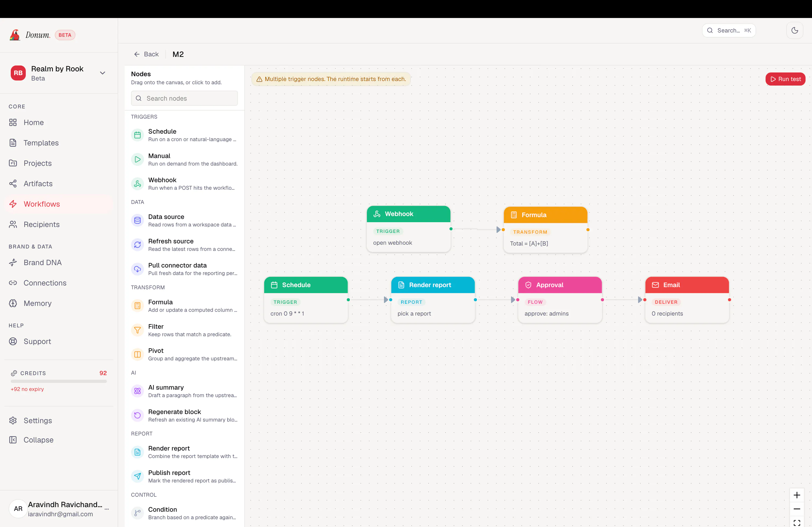Click the AI summary node icon
The image size is (812, 527).
pos(137,391)
